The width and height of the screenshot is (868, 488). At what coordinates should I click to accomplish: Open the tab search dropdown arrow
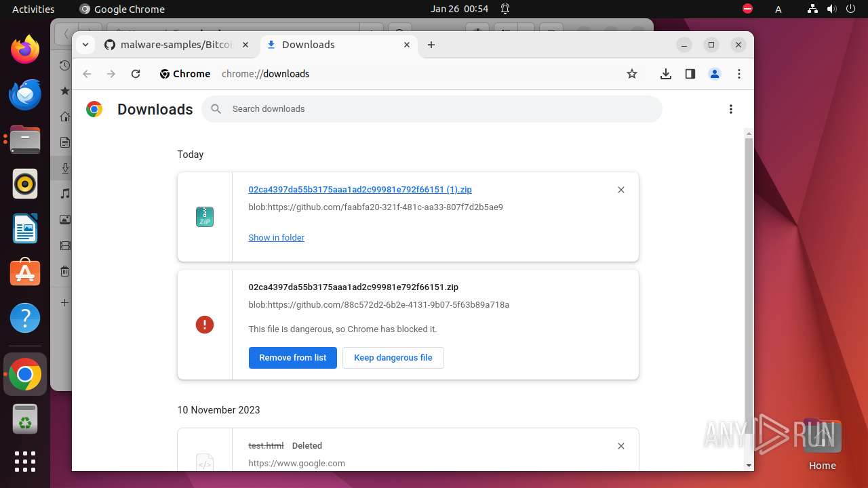85,45
